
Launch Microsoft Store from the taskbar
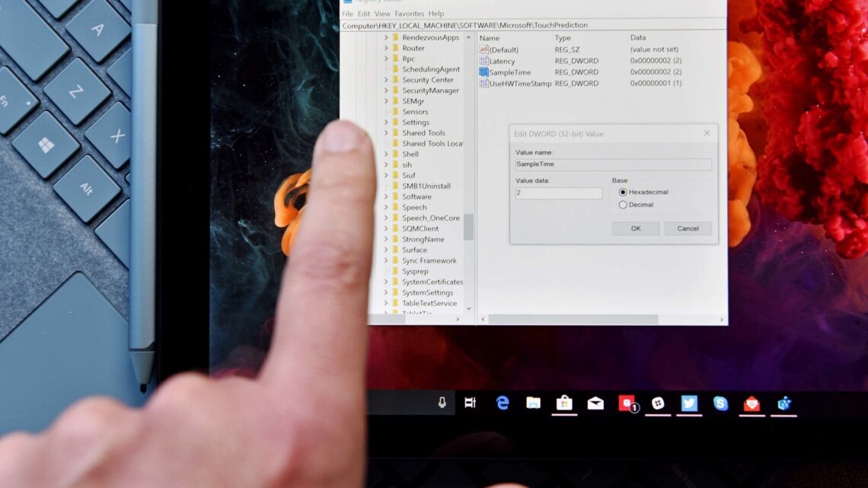tap(564, 403)
